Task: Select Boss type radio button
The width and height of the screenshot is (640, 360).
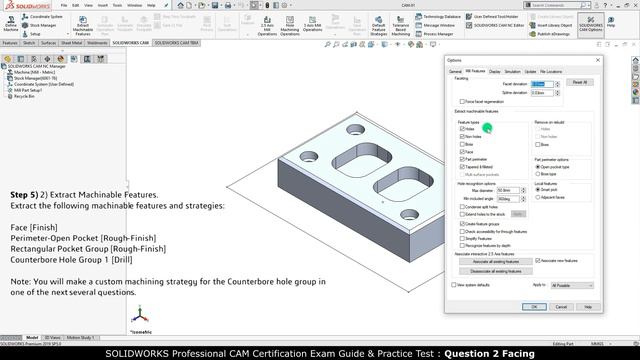Action: point(538,174)
